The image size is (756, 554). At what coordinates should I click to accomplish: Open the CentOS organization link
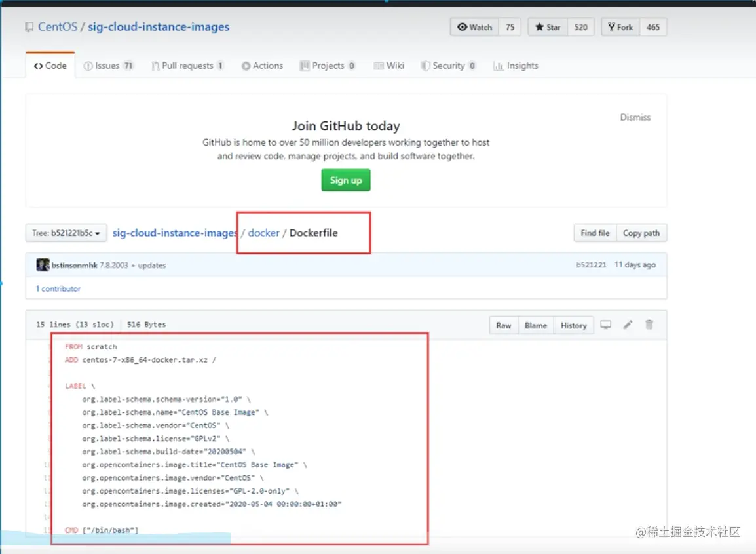coord(58,26)
